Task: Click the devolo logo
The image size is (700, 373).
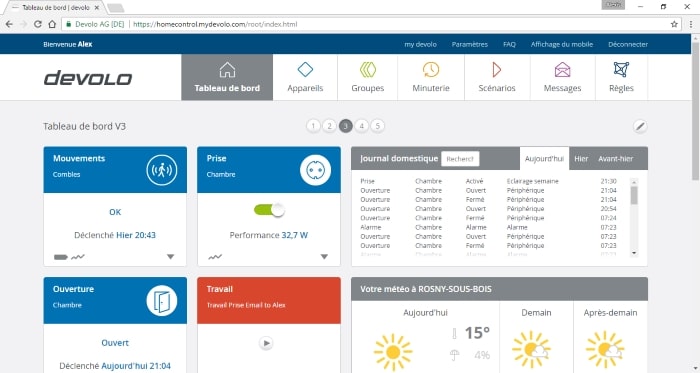Action: [x=88, y=78]
